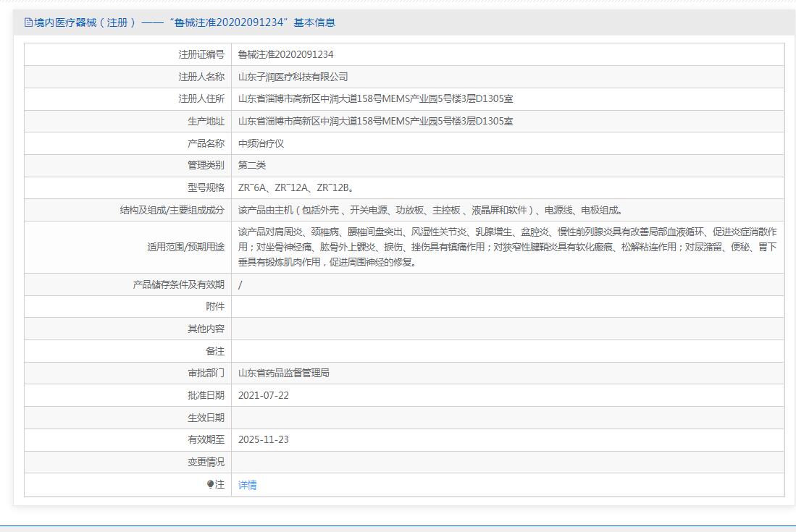The height and width of the screenshot is (532, 796).
Task: Select the approval date 2021-07-22
Action: pyautogui.click(x=264, y=395)
